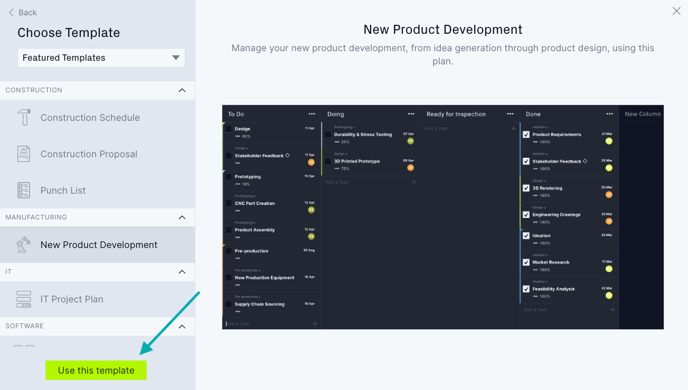
Task: Click the Back link
Action: 22,12
